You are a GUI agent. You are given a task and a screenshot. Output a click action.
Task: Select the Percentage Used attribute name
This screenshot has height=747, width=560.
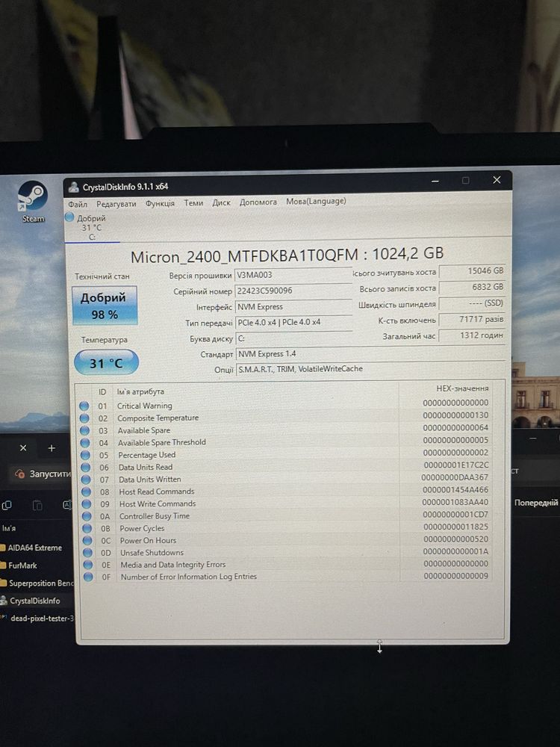[146, 455]
